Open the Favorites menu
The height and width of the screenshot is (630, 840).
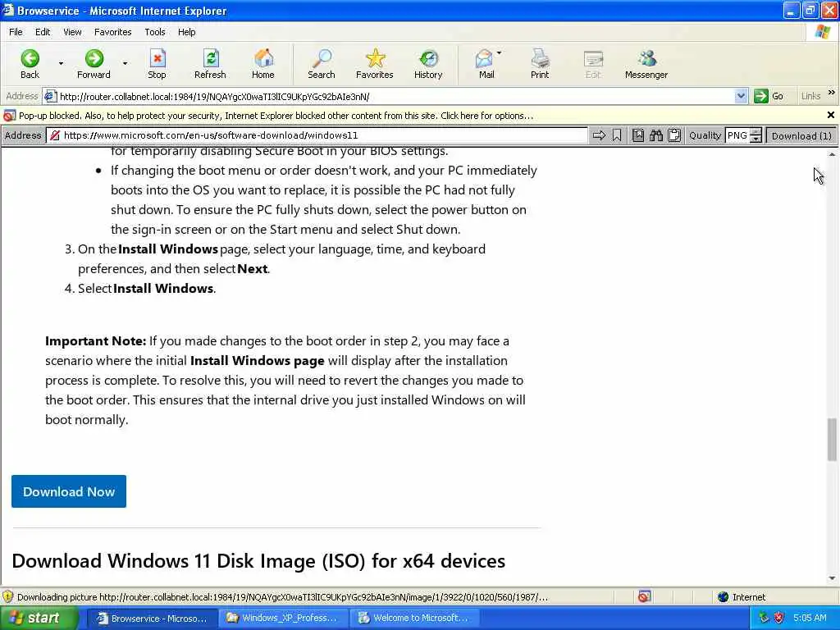(x=113, y=32)
